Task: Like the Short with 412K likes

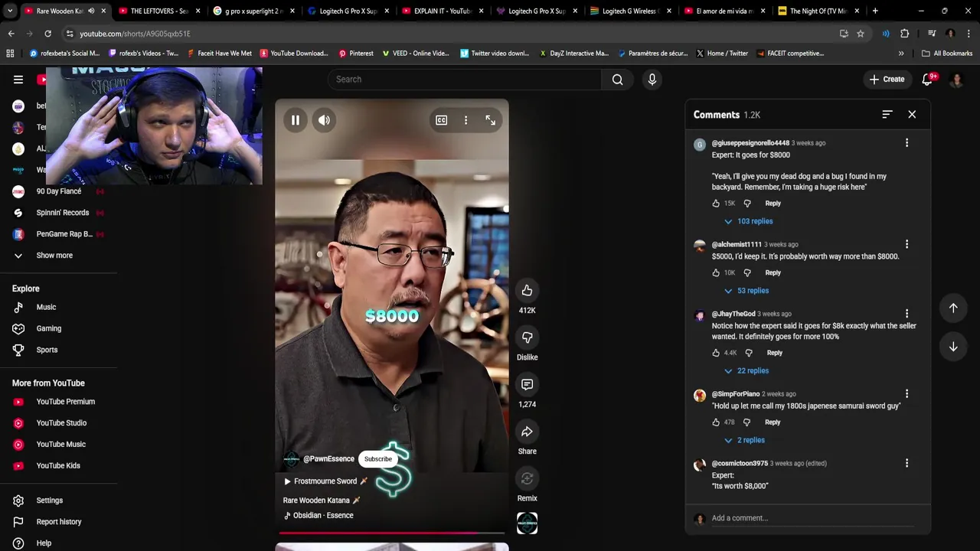Action: 527,290
